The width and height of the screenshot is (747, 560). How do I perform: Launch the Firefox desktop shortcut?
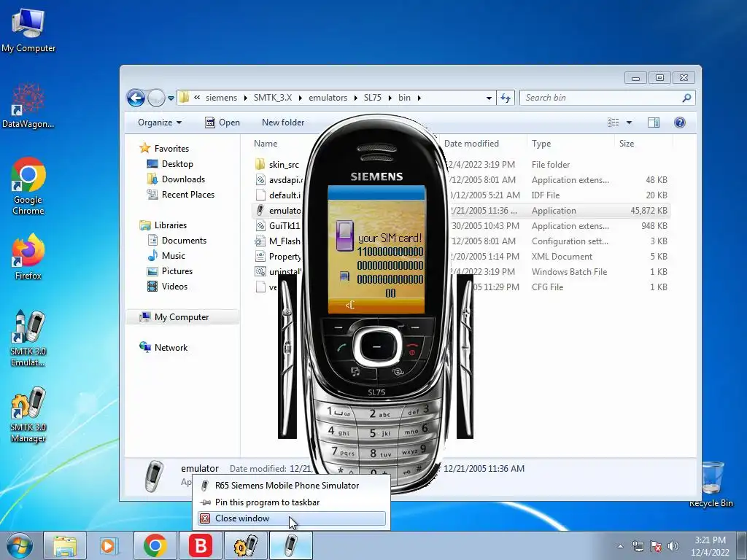28,256
